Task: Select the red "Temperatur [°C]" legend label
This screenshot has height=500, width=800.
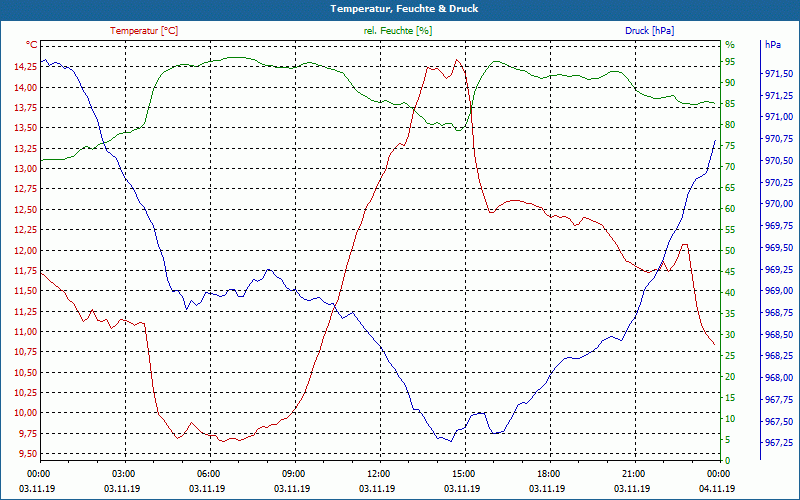Action: [144, 31]
